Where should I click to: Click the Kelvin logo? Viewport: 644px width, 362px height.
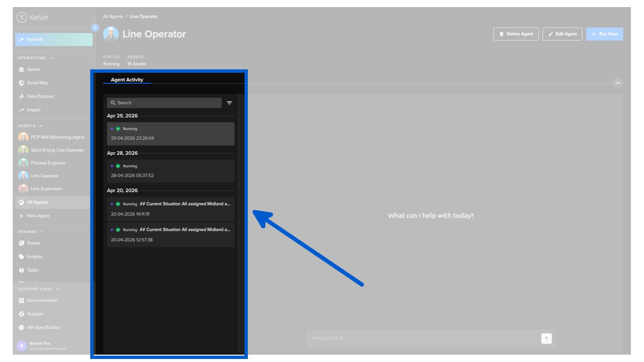(33, 17)
